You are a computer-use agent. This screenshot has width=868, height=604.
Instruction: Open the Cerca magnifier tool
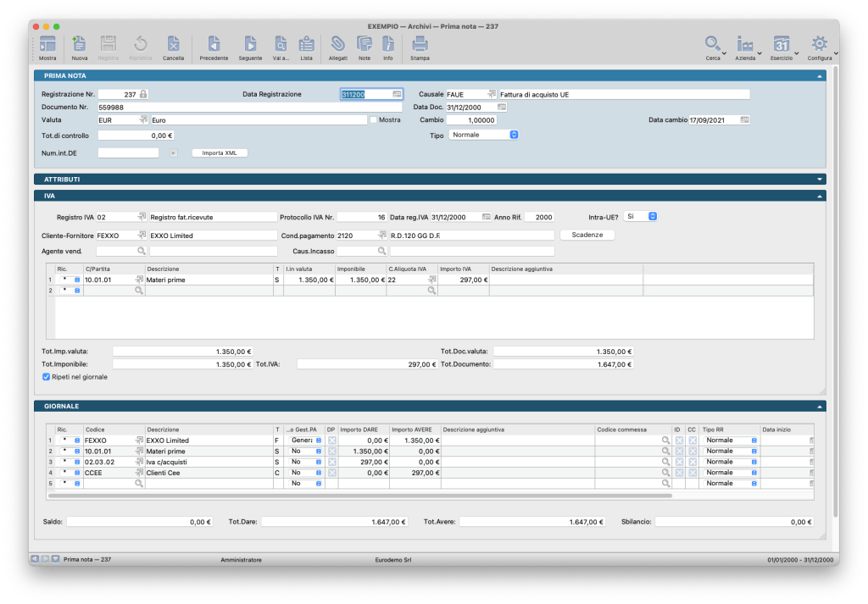pyautogui.click(x=713, y=45)
